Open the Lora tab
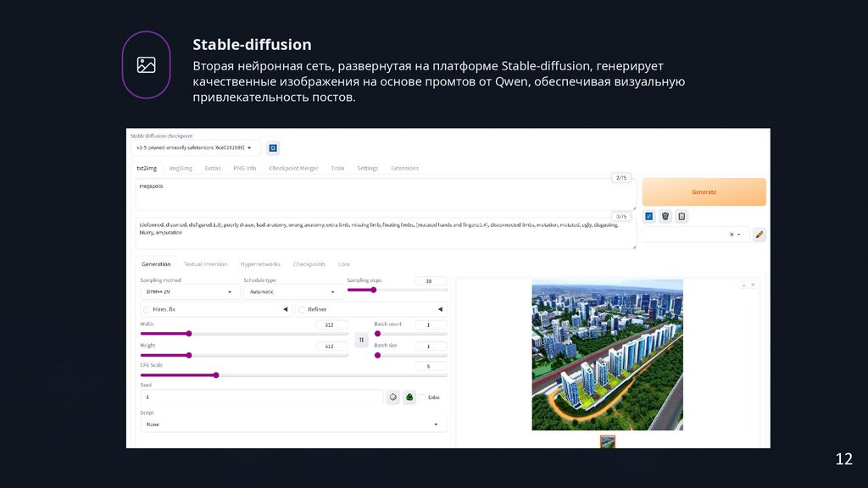Screen dimensions: 868x488 (343, 264)
